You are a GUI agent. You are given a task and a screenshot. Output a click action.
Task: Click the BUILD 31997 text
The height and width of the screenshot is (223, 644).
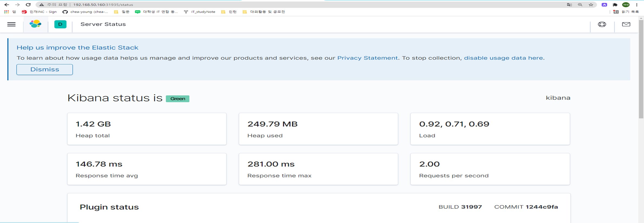(x=460, y=207)
